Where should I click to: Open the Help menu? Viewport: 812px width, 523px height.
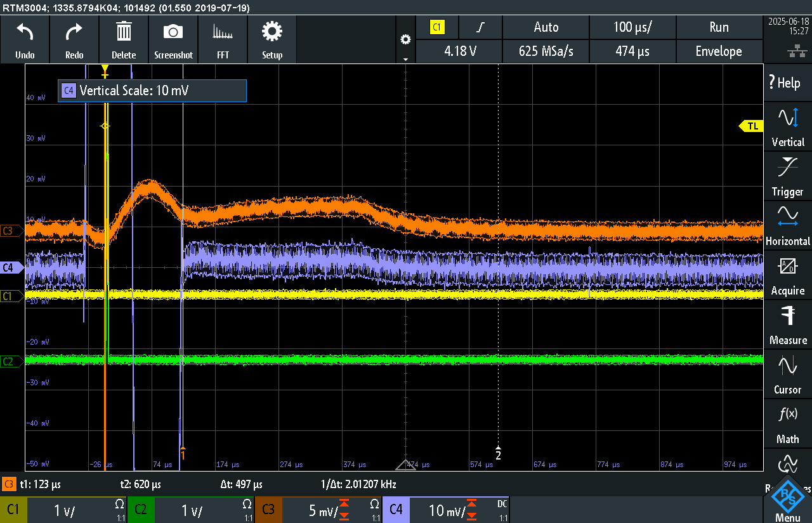tap(788, 83)
